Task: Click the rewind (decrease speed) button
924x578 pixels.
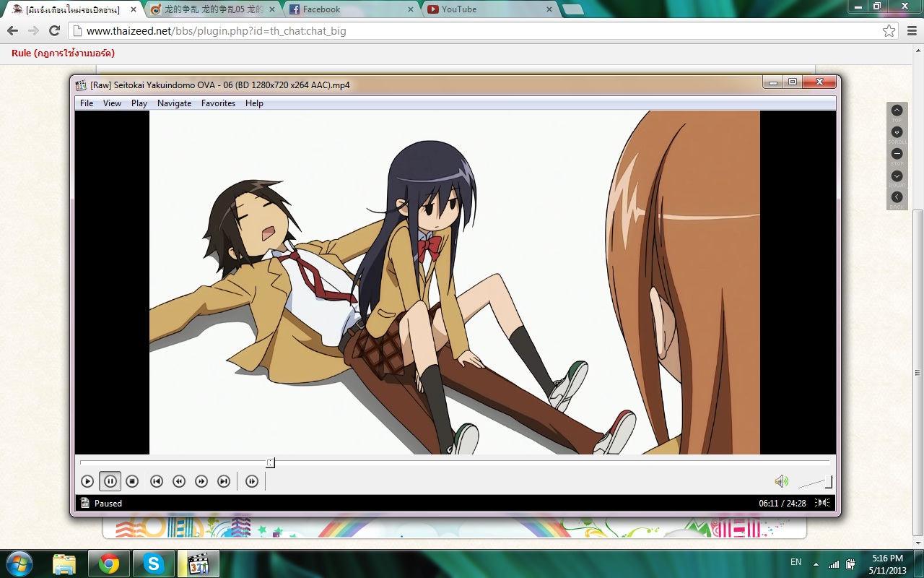Action: point(179,481)
